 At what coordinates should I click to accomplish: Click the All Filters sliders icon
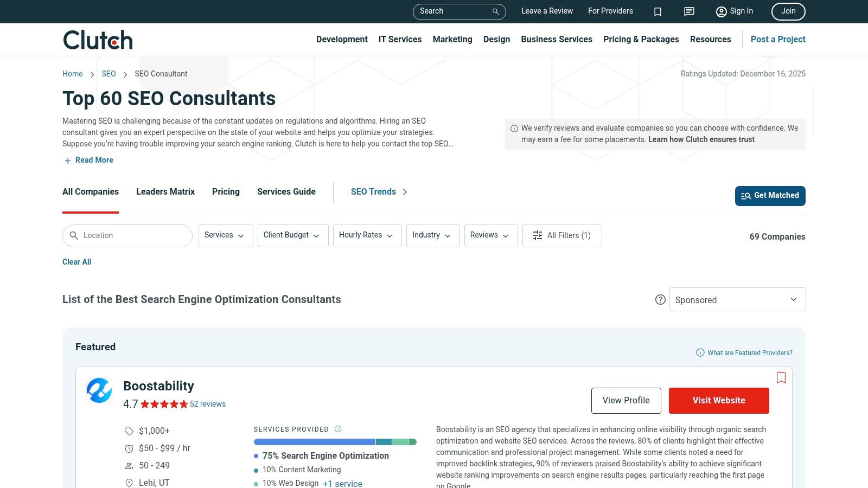point(538,235)
